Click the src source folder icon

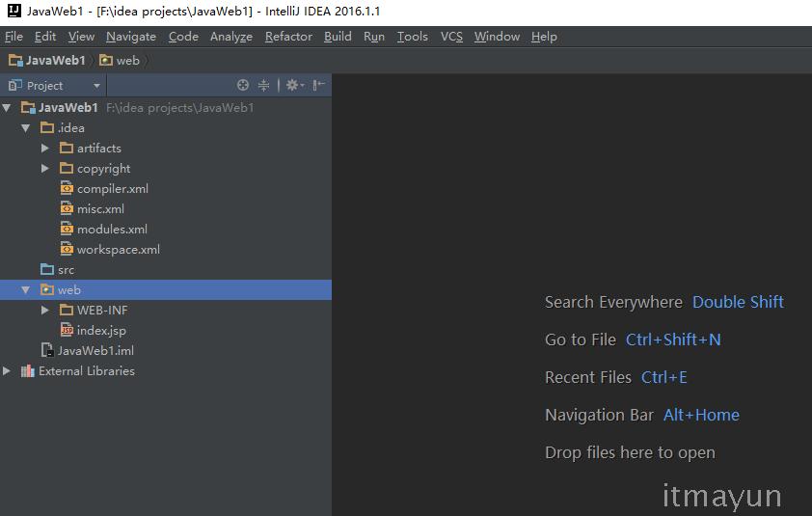(47, 269)
